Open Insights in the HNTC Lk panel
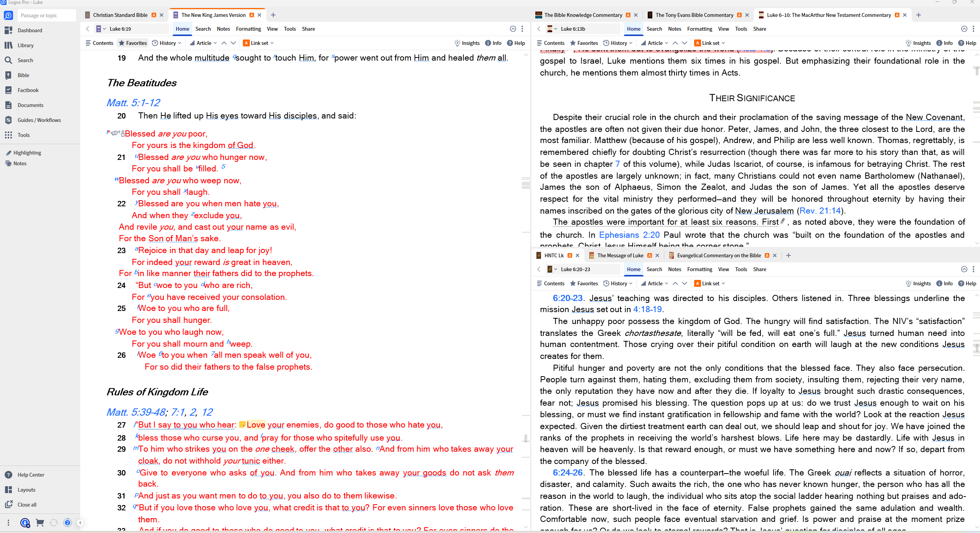The width and height of the screenshot is (980, 533). click(918, 283)
